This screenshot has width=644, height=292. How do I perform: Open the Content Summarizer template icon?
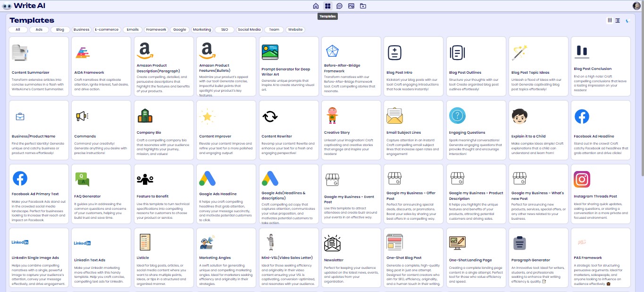(x=19, y=52)
